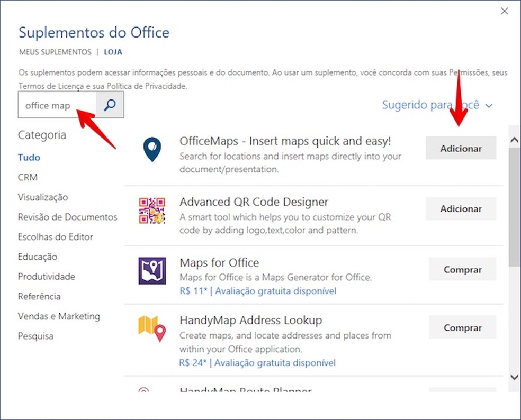The height and width of the screenshot is (420, 521).
Task: Click Adicionar for OfficeMaps
Action: pos(460,148)
